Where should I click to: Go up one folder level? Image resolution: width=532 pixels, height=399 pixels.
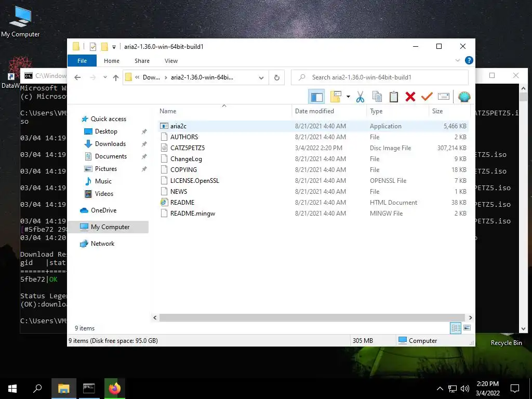tap(116, 77)
